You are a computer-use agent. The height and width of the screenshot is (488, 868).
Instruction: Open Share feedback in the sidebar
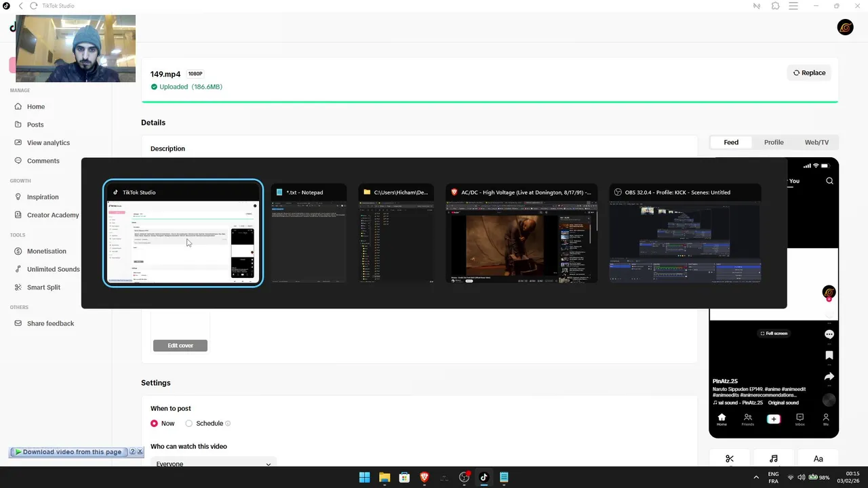[50, 323]
